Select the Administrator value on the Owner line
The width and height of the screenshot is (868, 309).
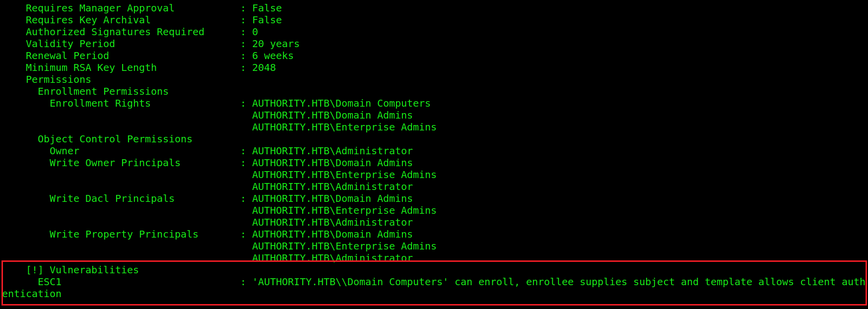pyautogui.click(x=332, y=151)
